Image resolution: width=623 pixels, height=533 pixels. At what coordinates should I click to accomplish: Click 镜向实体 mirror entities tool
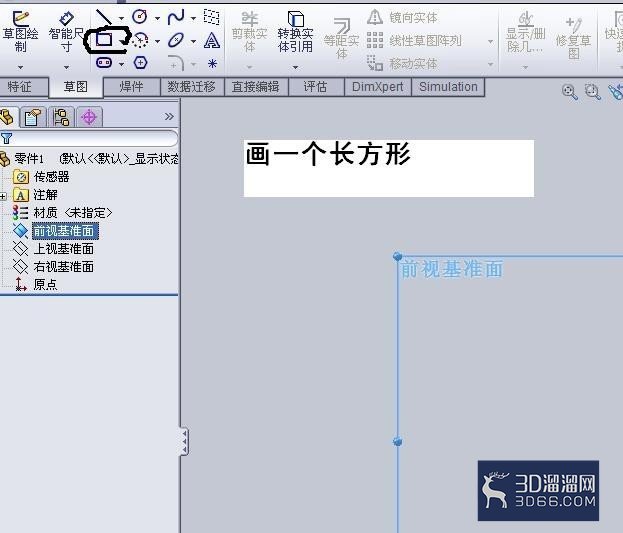pyautogui.click(x=402, y=17)
